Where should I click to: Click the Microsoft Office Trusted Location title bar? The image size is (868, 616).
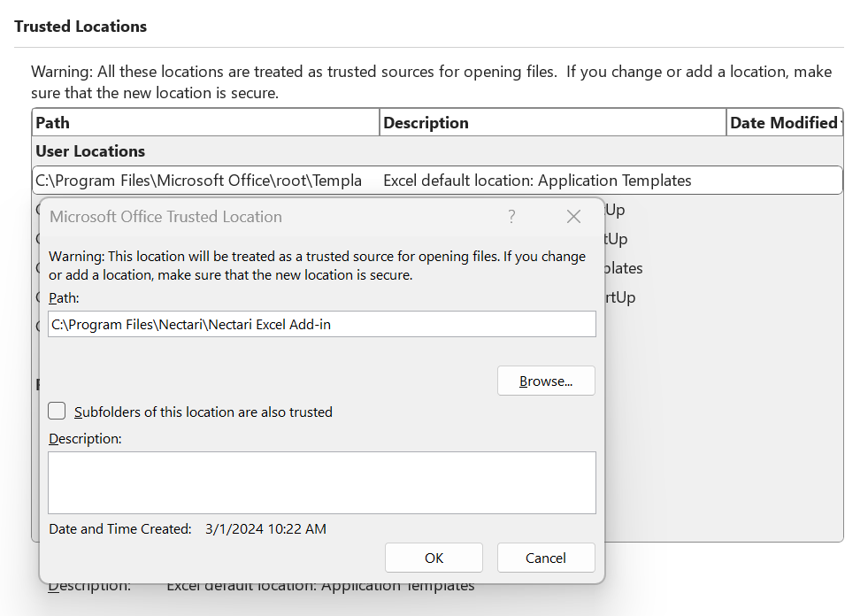point(265,217)
